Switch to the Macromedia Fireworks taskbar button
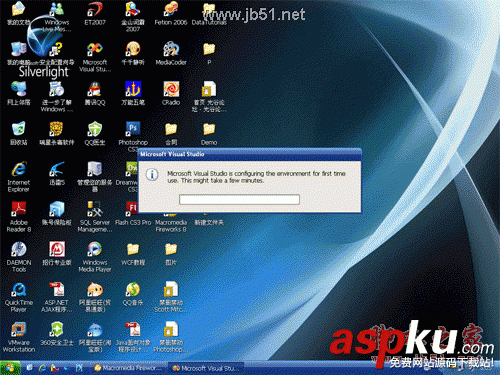 point(128,368)
